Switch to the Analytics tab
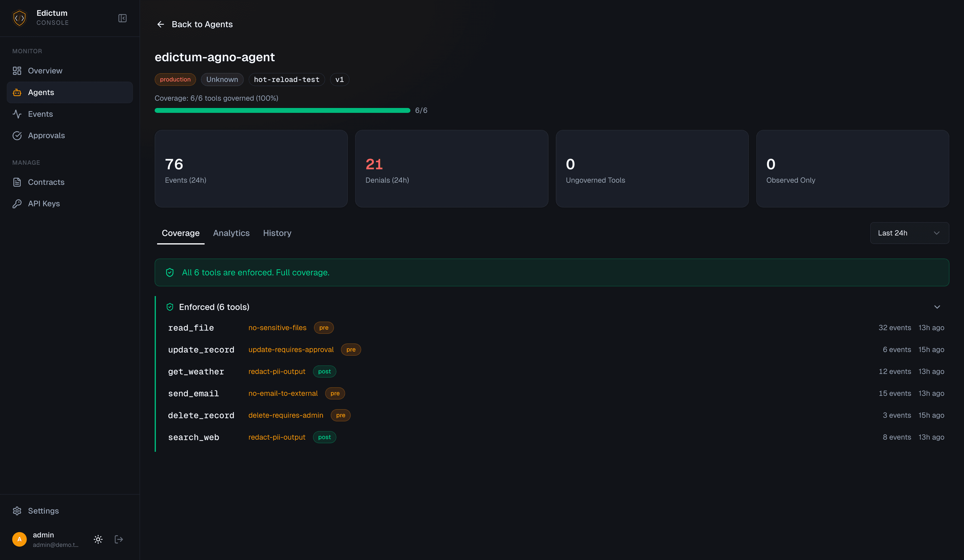Screen dimensions: 964x560 coord(231,233)
